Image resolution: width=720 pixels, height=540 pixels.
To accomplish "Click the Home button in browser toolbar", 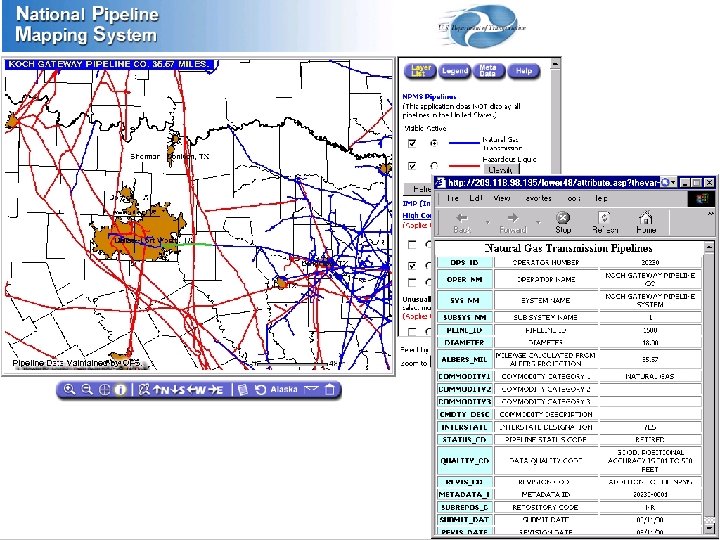I will coord(646,223).
